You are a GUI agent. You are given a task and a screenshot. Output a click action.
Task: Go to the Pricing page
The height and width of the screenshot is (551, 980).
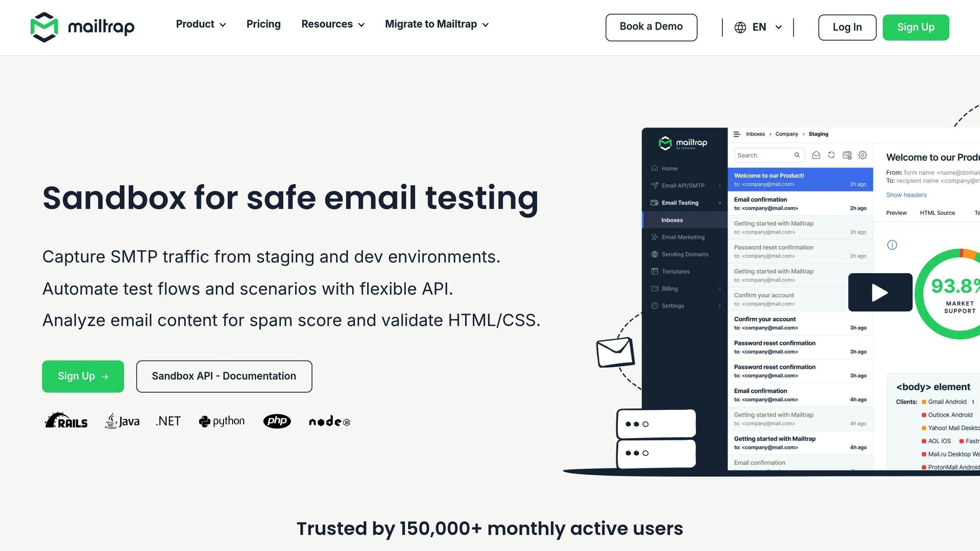264,24
